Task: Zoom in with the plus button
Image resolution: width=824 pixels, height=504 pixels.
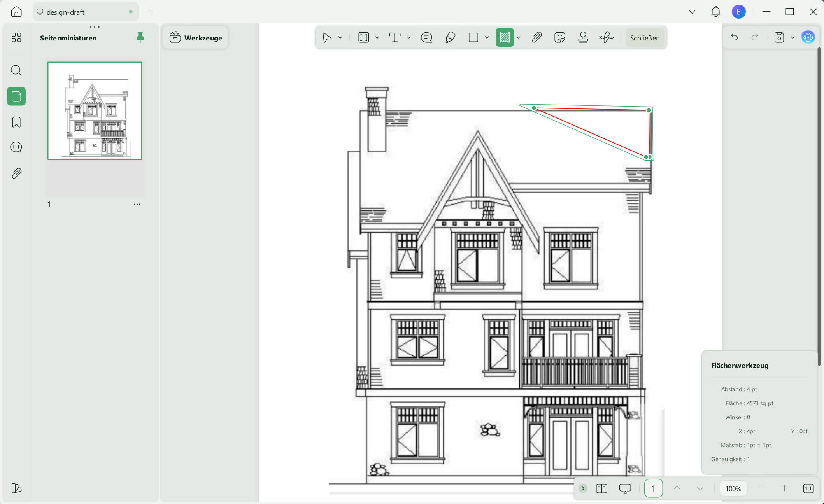Action: coord(785,488)
